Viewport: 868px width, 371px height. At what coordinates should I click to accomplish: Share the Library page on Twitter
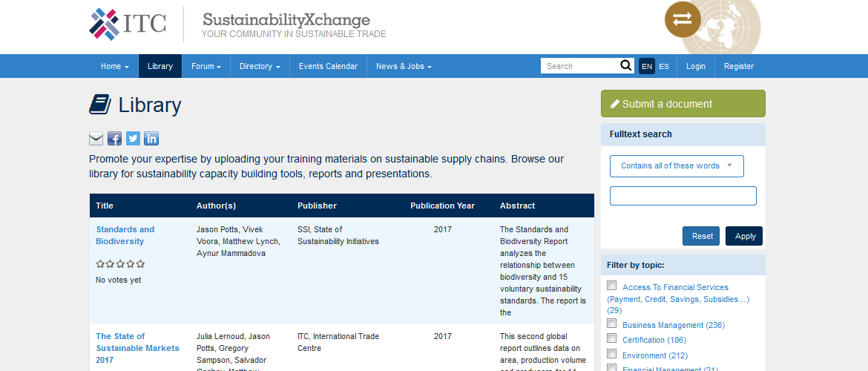point(133,139)
